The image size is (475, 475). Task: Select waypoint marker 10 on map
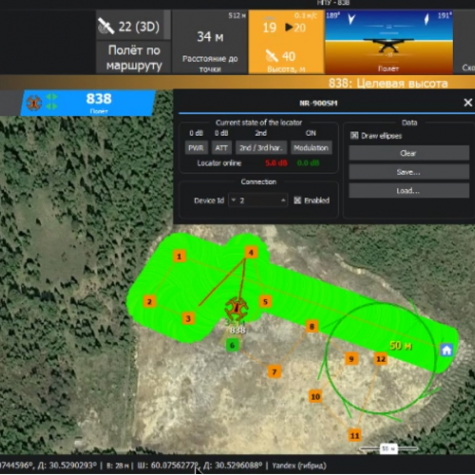pos(315,397)
